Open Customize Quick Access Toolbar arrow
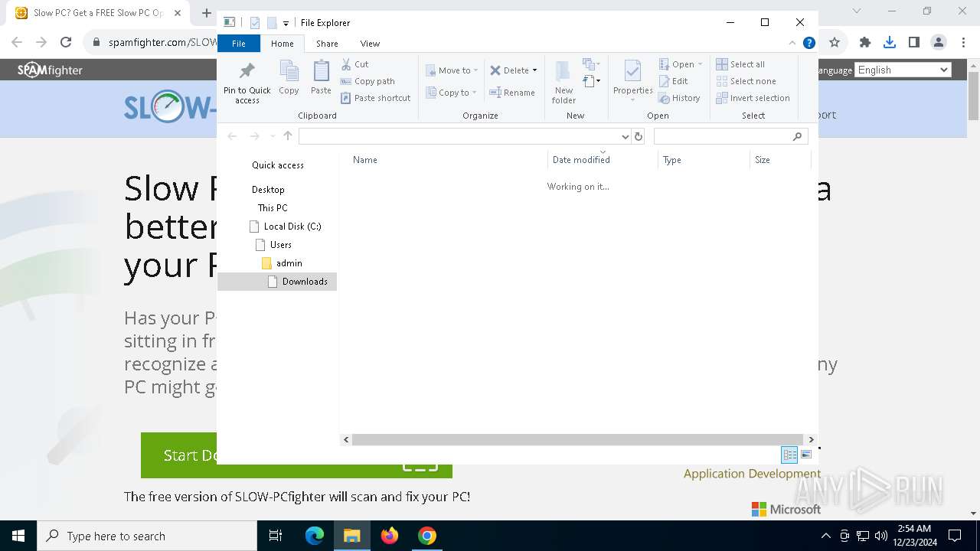This screenshot has width=980, height=551. 286,23
